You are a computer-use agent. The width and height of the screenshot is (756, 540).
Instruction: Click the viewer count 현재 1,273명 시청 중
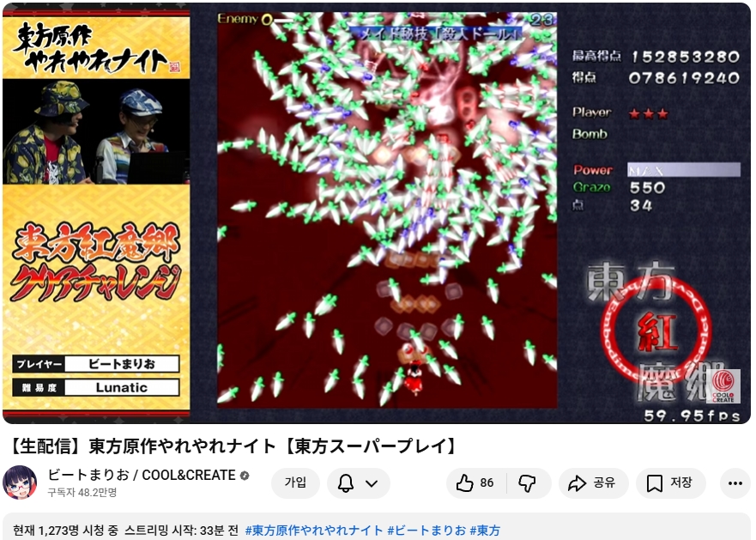65,531
